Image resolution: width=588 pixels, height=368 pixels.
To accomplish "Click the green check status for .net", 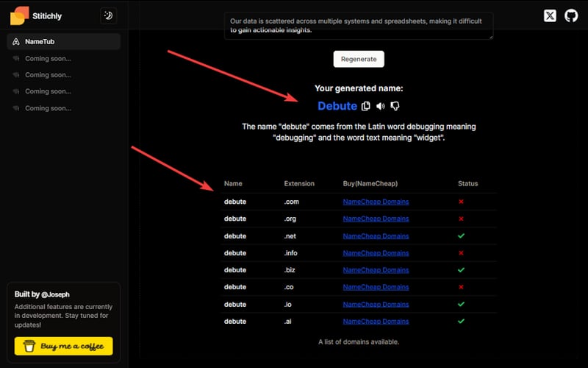I will point(461,236).
